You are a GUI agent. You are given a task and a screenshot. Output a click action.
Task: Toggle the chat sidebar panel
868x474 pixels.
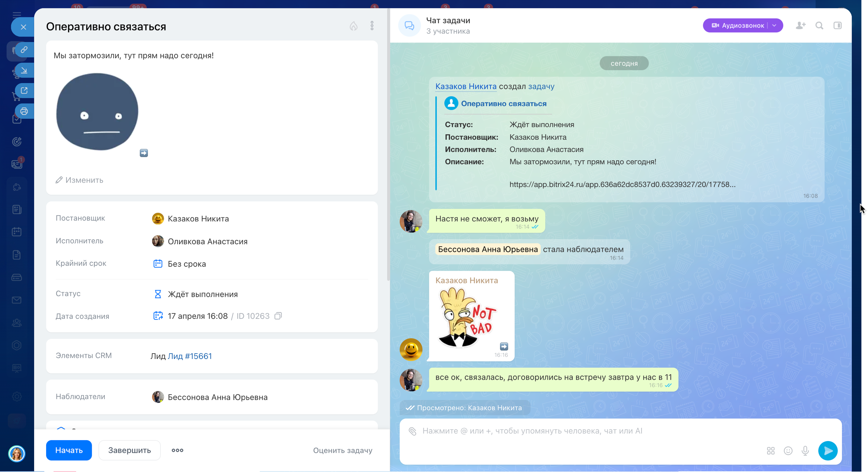coord(837,26)
